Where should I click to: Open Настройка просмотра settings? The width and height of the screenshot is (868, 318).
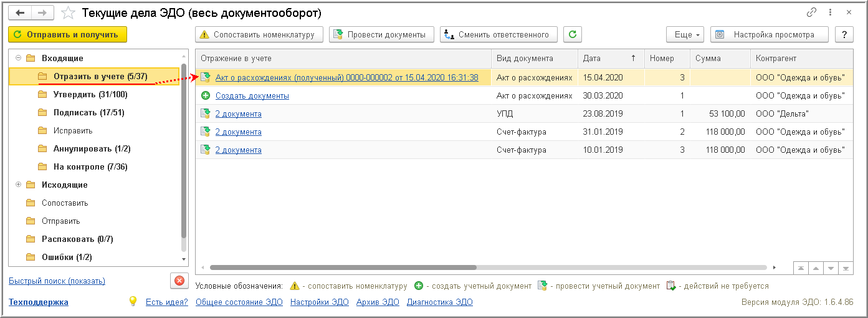770,34
